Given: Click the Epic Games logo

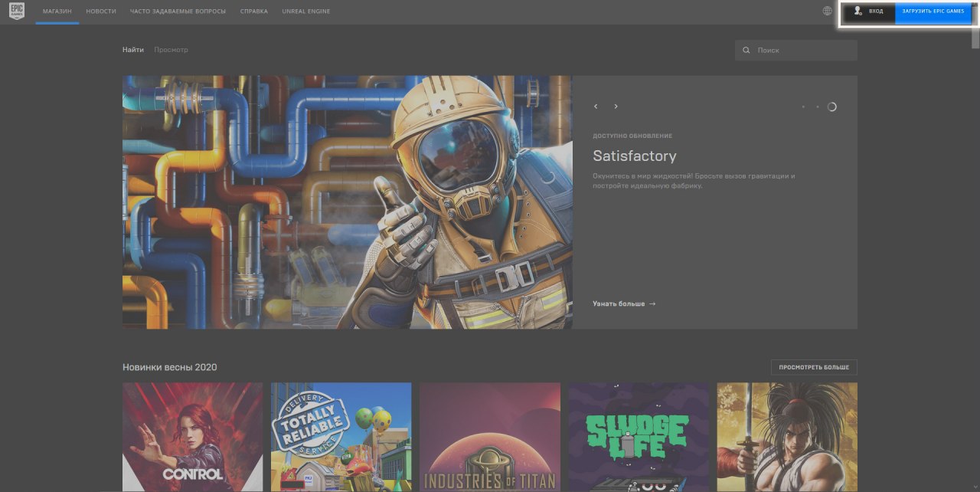Looking at the screenshot, I should [17, 11].
